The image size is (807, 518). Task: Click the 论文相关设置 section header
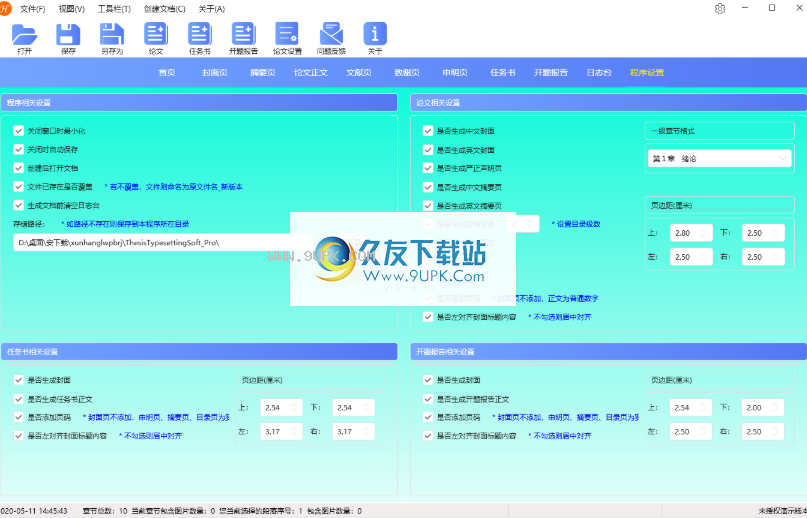coord(608,102)
